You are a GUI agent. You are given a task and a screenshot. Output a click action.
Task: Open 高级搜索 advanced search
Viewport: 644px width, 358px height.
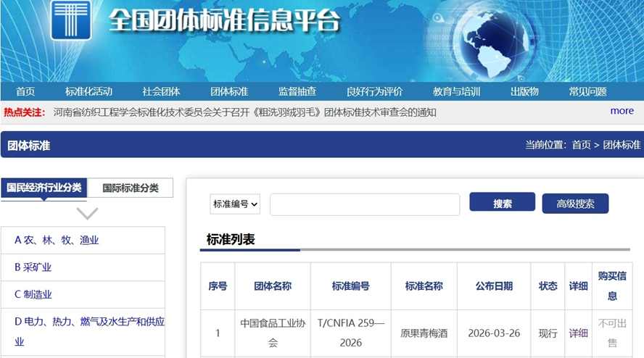pyautogui.click(x=575, y=204)
